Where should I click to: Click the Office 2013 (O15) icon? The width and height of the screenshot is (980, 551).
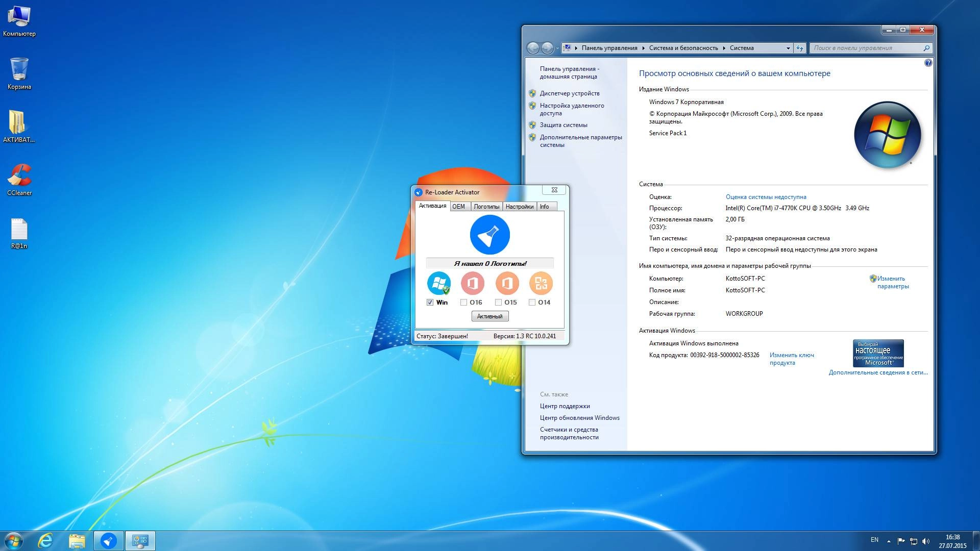pos(507,283)
